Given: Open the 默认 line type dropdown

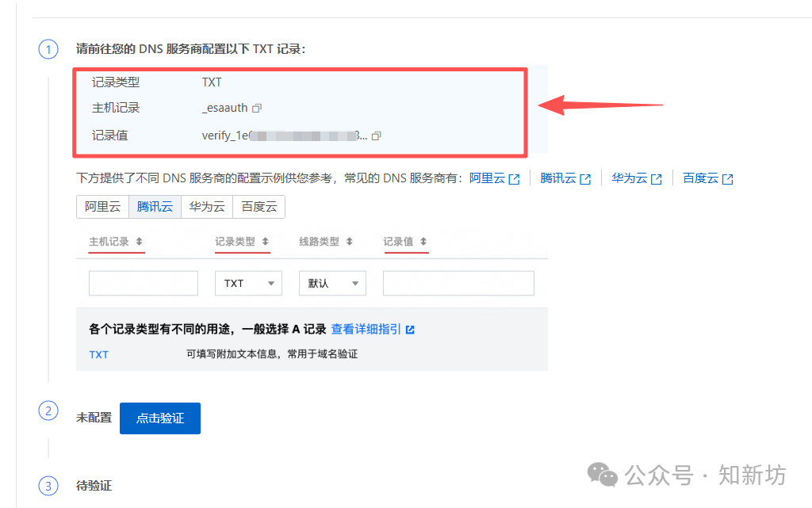Looking at the screenshot, I should pyautogui.click(x=332, y=283).
